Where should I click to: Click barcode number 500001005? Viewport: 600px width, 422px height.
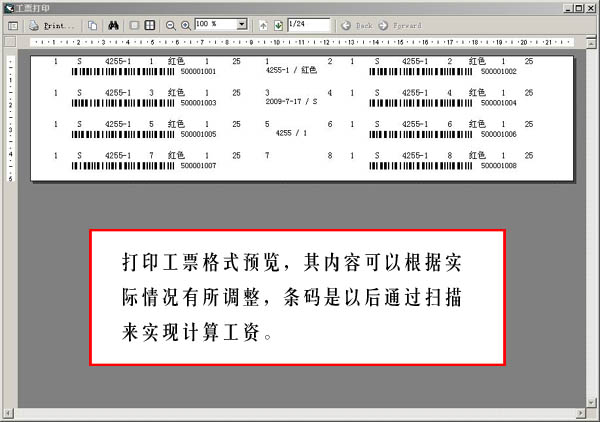(198, 134)
